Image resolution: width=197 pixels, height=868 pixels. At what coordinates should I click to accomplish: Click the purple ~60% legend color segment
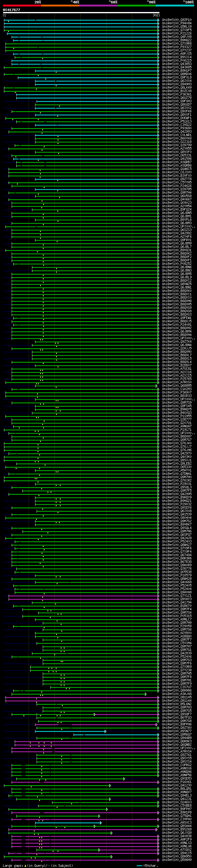coord(99,6)
